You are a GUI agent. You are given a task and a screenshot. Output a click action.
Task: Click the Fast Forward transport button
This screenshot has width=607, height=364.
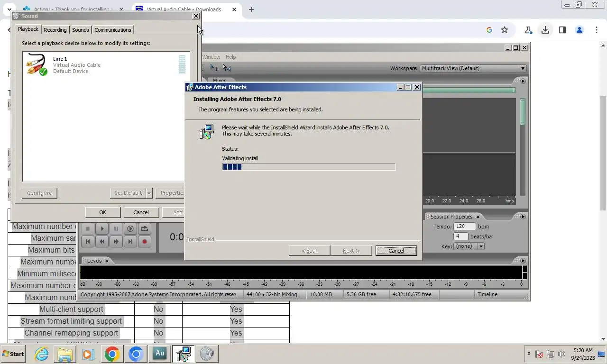[x=116, y=241]
